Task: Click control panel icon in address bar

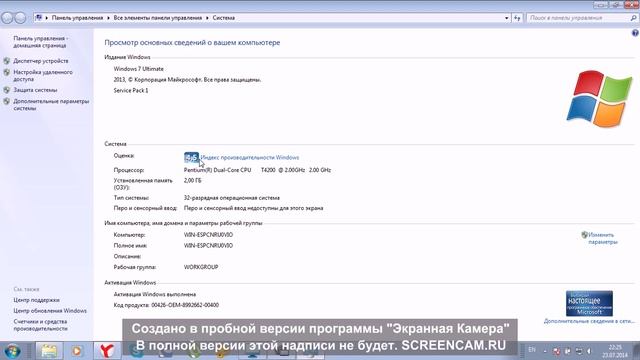Action: click(39, 18)
